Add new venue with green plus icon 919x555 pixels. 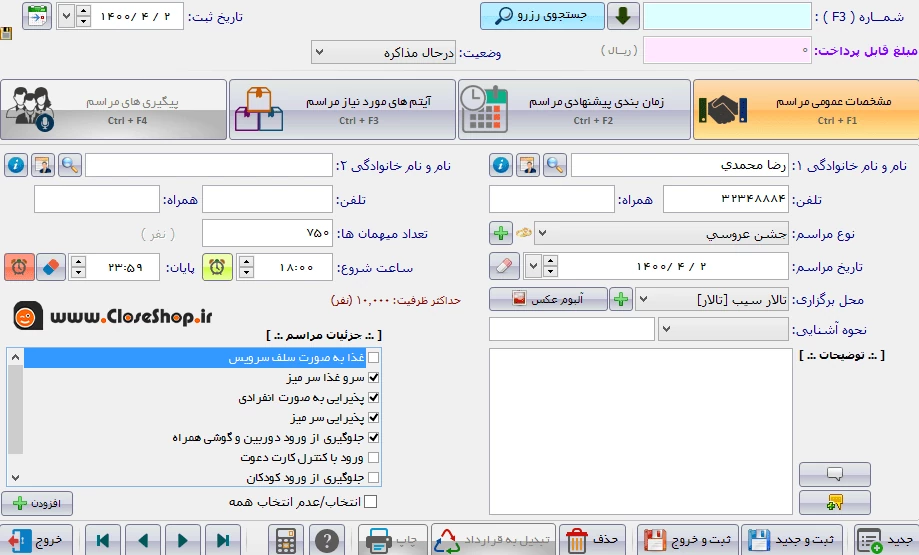[621, 299]
